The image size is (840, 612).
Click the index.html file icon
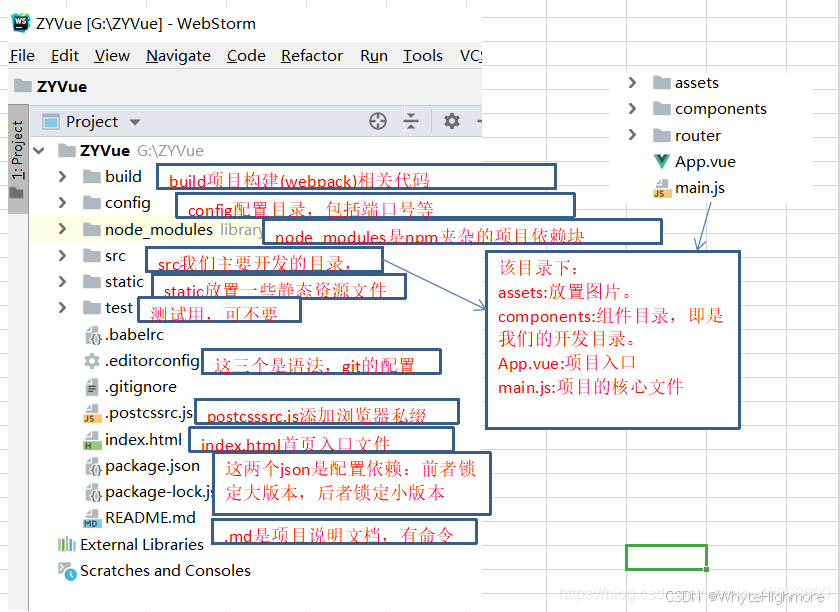[x=92, y=440]
